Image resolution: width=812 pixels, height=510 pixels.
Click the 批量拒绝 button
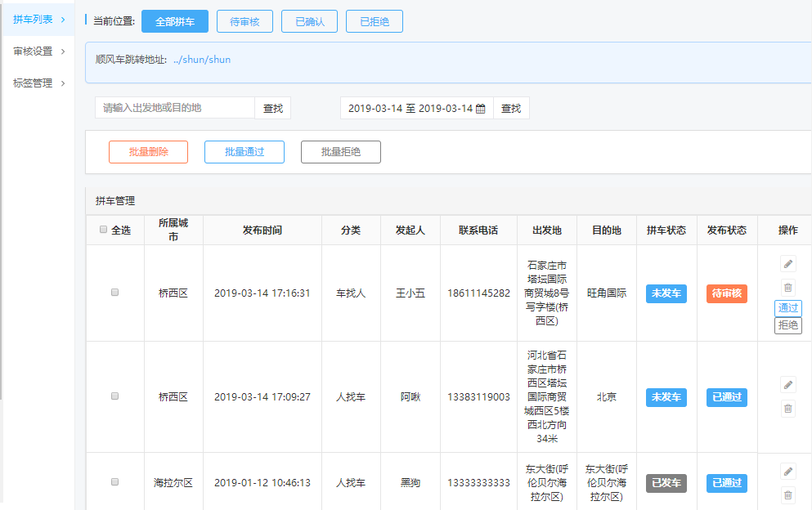pos(341,152)
